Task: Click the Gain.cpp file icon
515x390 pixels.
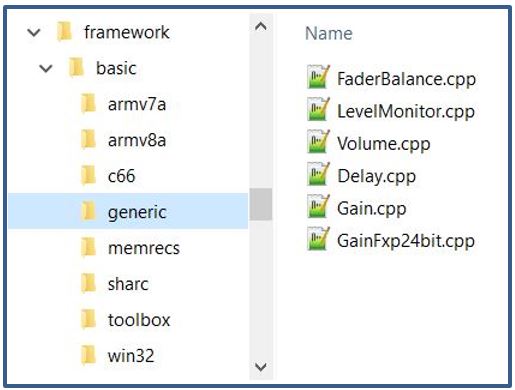Action: pyautogui.click(x=318, y=207)
